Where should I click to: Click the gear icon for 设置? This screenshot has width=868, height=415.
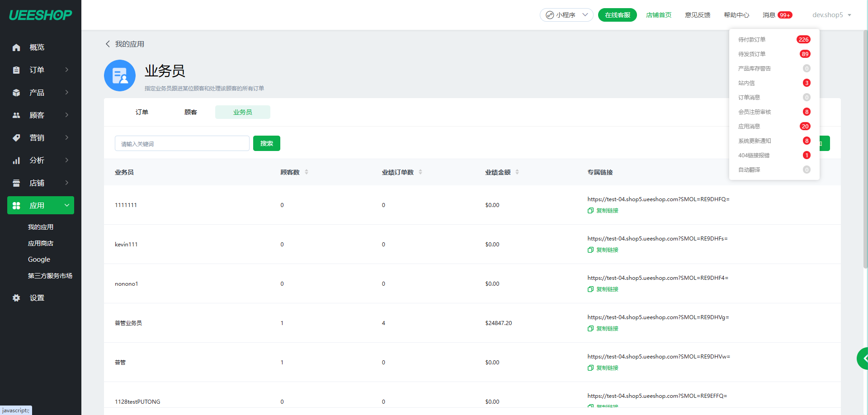[x=16, y=298]
